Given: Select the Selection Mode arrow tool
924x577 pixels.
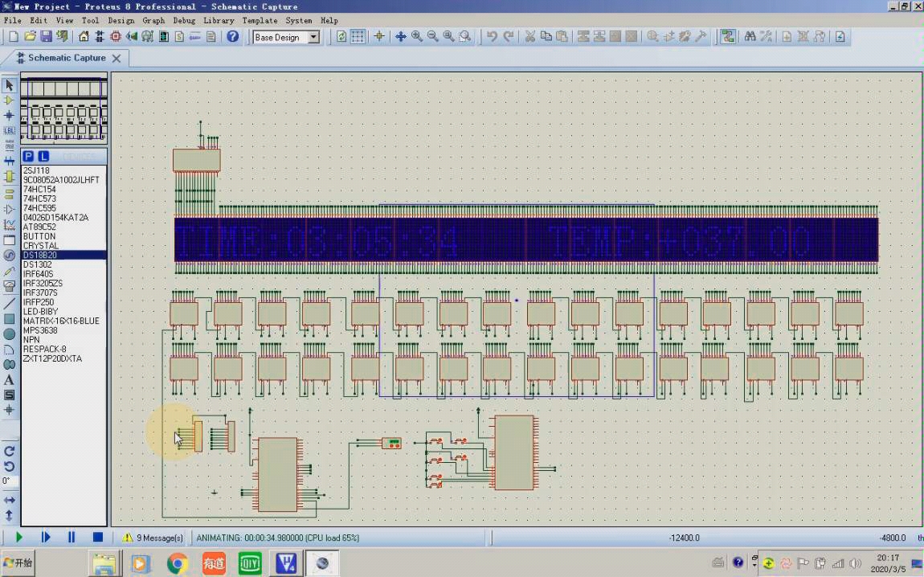Looking at the screenshot, I should 10,85.
